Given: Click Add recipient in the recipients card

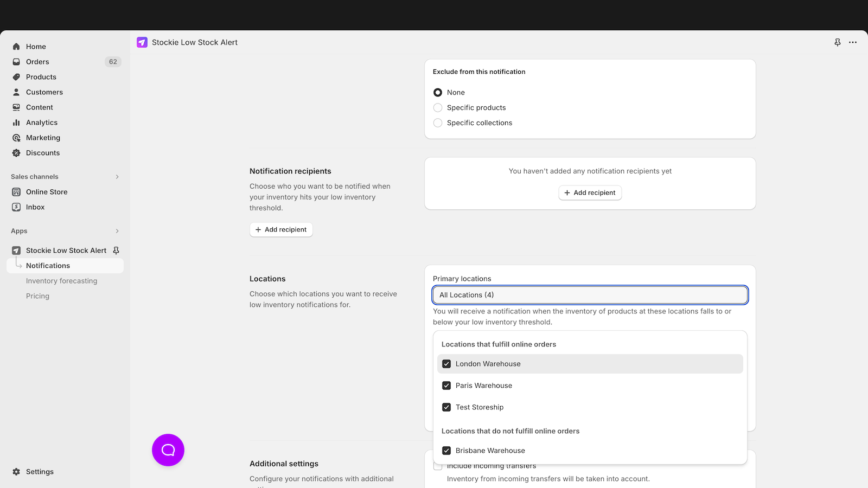Looking at the screenshot, I should coord(590,192).
